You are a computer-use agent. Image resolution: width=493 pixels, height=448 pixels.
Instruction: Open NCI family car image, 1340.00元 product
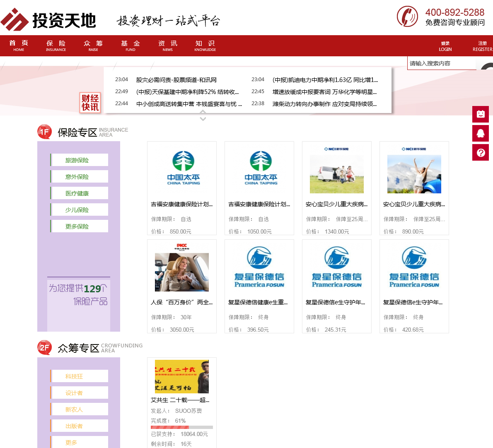point(336,174)
